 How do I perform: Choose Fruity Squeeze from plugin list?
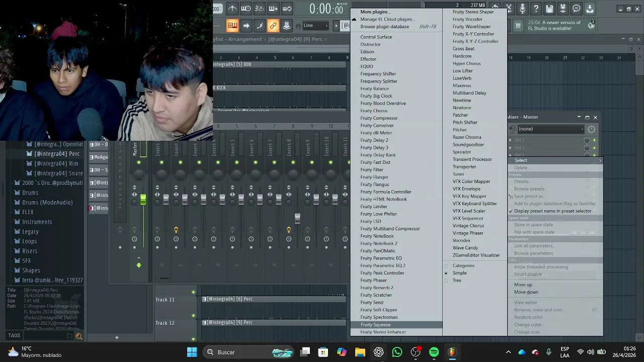396,325
